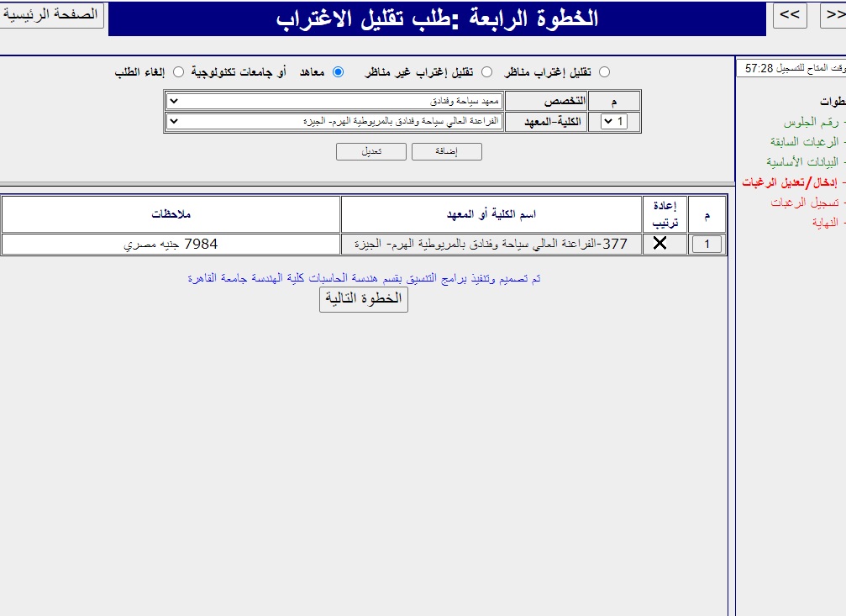Go to الصفحة الرئيسية button
Image resolution: width=846 pixels, height=616 pixels.
click(50, 14)
